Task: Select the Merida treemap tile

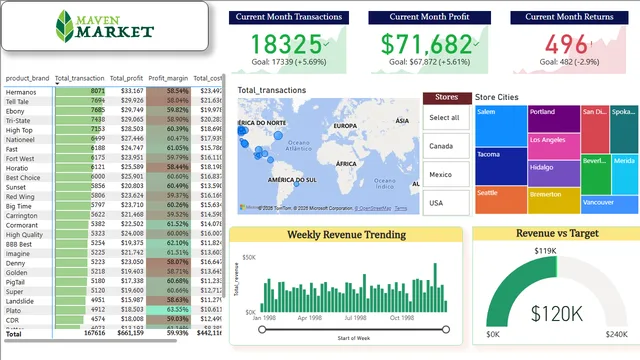Action: 625,174
